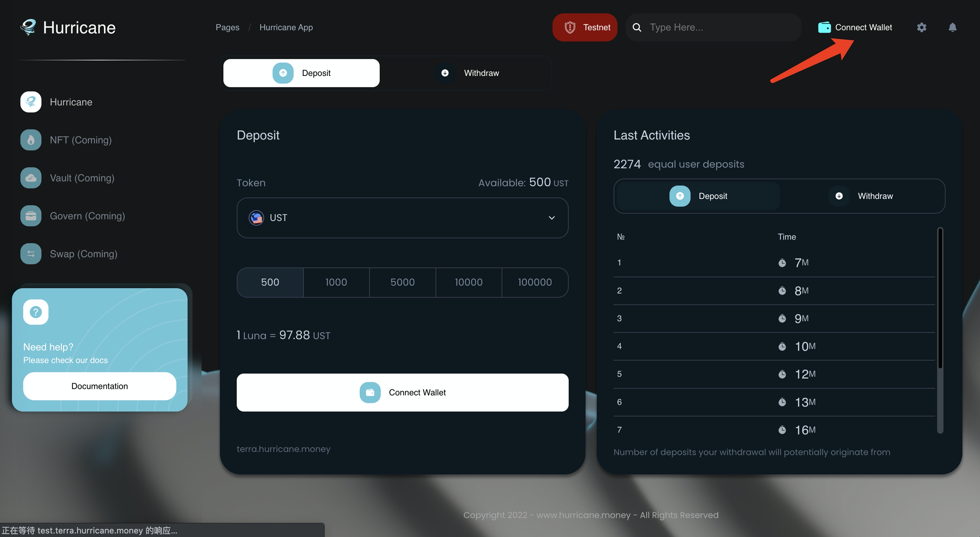
Task: Click the Testnet network selector
Action: pyautogui.click(x=584, y=27)
